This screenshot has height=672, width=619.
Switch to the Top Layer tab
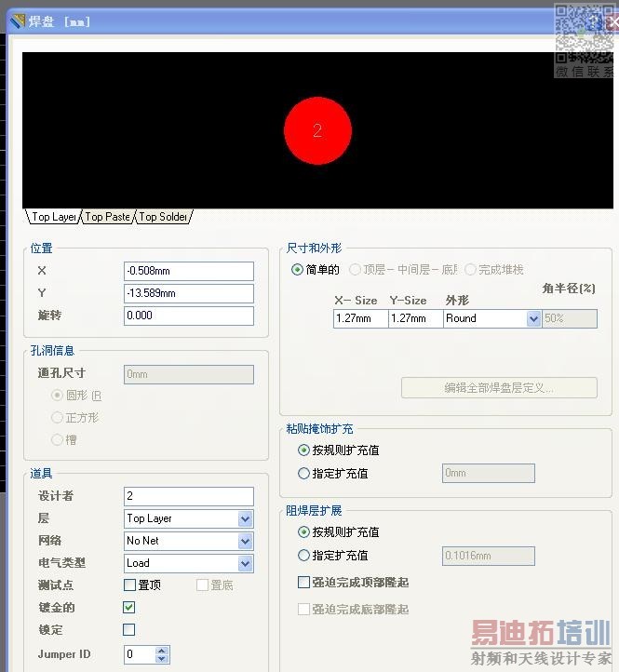53,217
